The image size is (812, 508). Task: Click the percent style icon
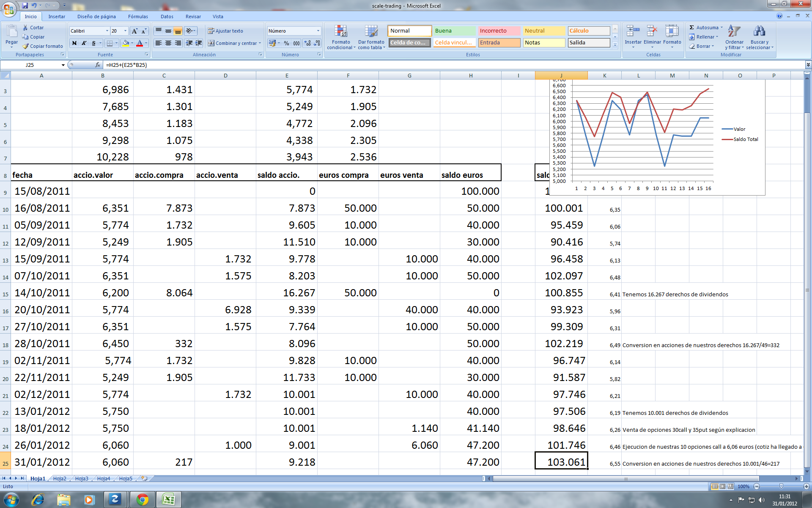(x=286, y=43)
